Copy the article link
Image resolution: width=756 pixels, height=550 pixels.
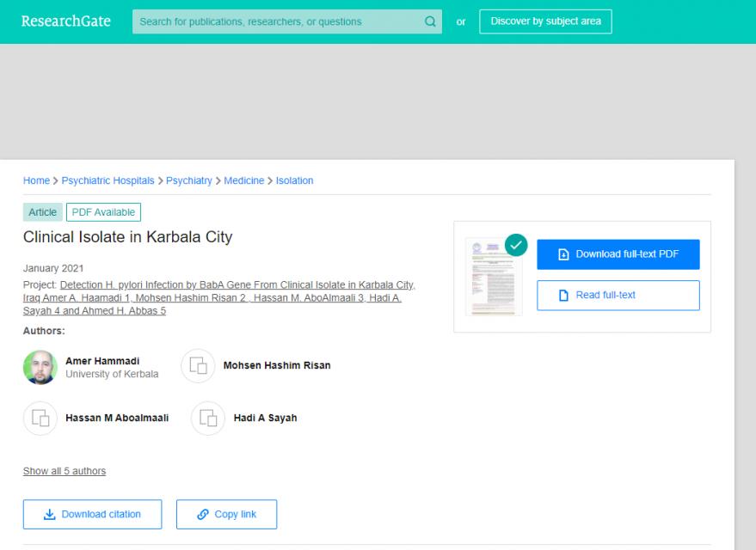point(226,515)
